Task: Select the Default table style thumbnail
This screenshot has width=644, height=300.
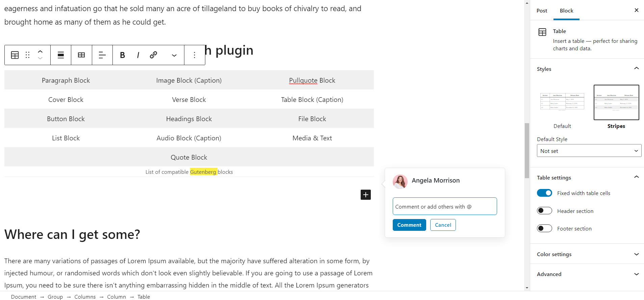Action: pyautogui.click(x=562, y=103)
